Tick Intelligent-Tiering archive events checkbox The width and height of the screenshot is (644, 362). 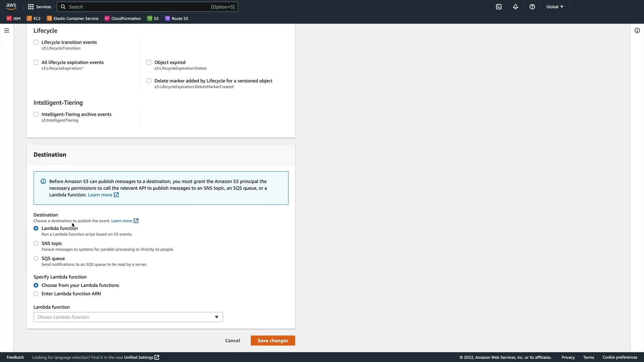point(36,114)
